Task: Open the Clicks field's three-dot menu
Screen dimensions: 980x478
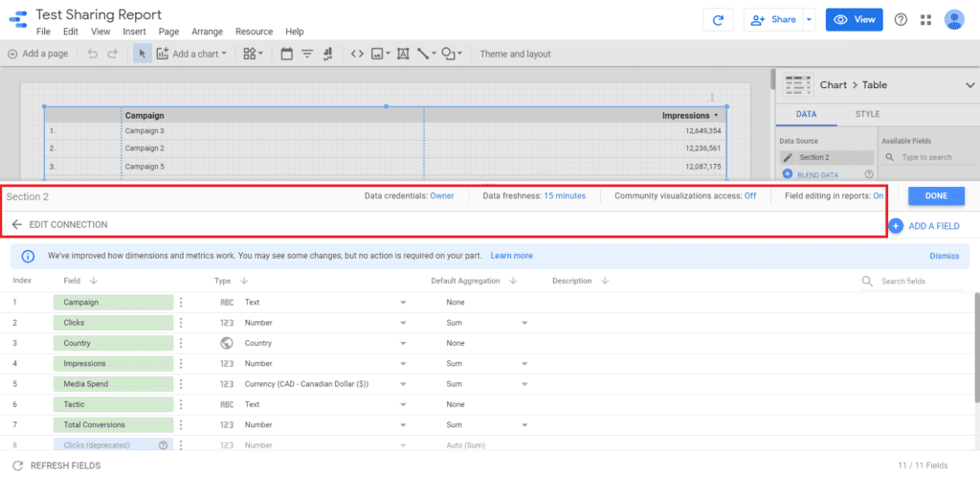Action: click(181, 323)
